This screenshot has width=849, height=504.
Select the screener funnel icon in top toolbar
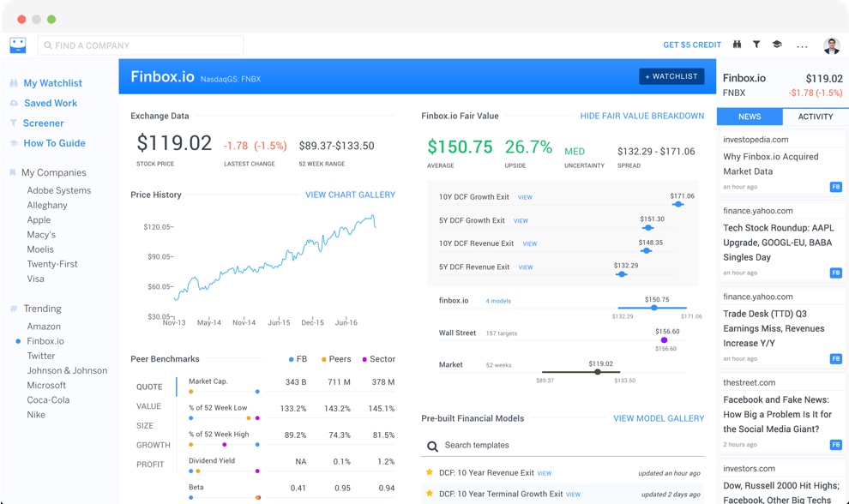(x=756, y=45)
